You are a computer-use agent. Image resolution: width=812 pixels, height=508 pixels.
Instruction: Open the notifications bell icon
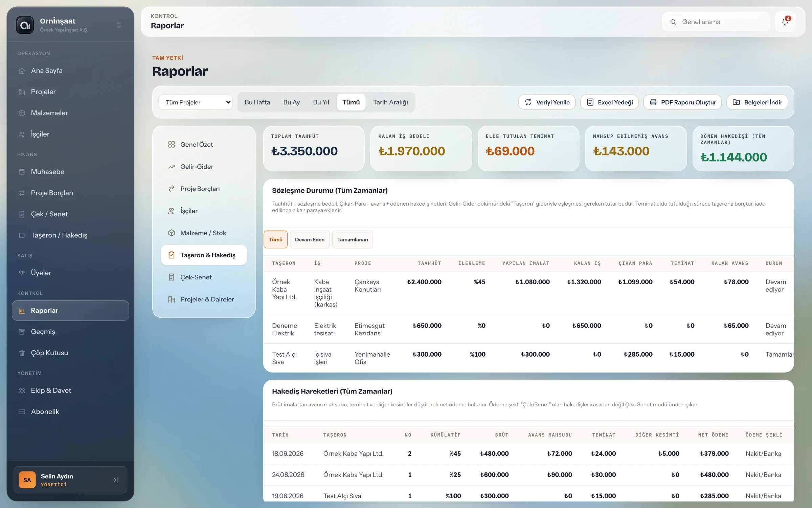click(x=785, y=22)
